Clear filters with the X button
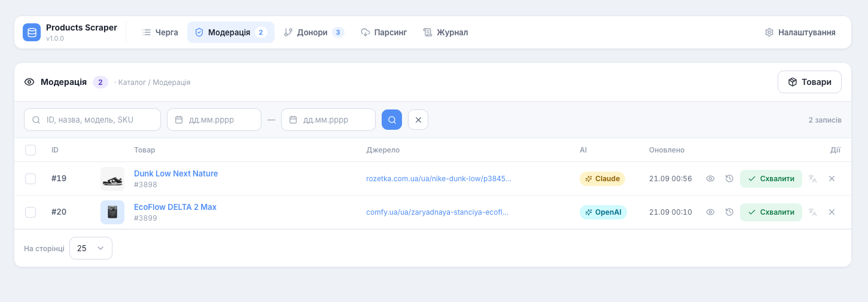The image size is (868, 302). point(418,120)
